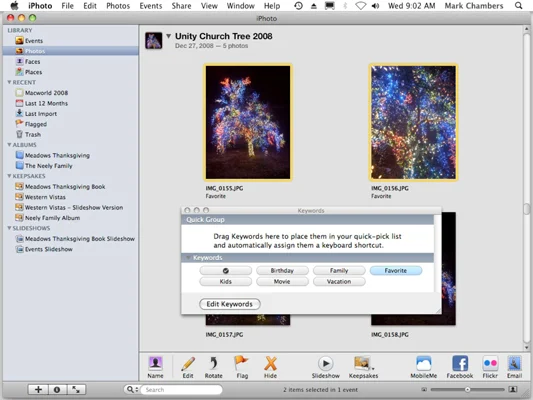533x400 pixels.
Task: Rotate the selected photos
Action: click(213, 367)
